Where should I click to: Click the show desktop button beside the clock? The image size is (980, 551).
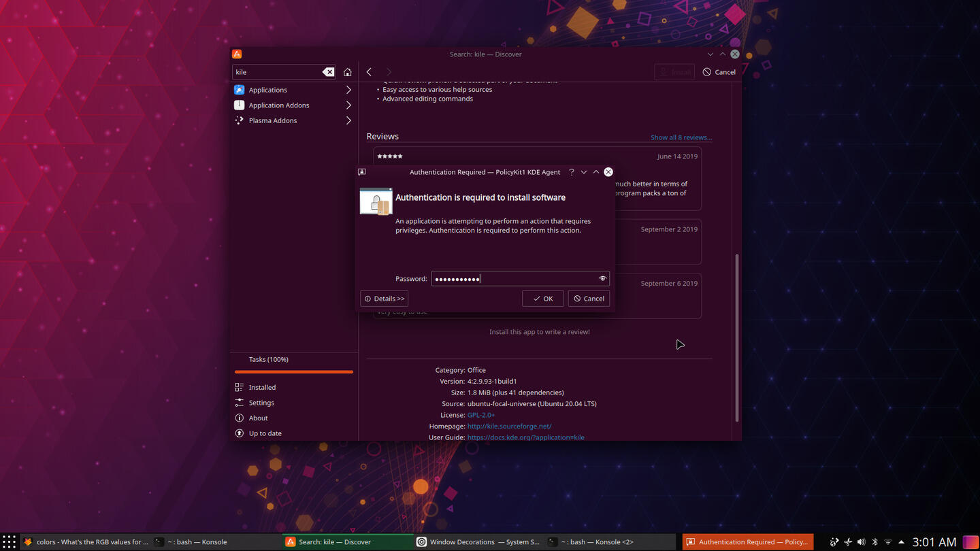click(x=970, y=542)
